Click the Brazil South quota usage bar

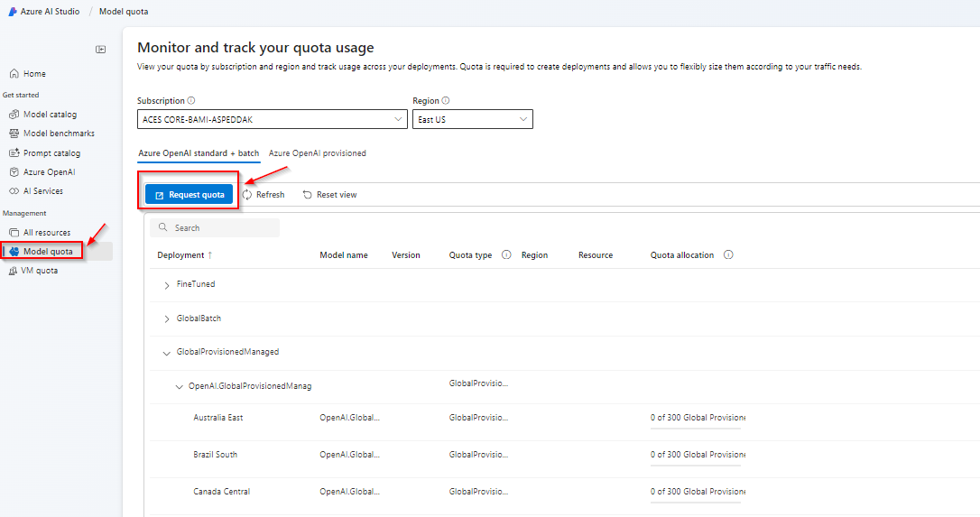696,466
